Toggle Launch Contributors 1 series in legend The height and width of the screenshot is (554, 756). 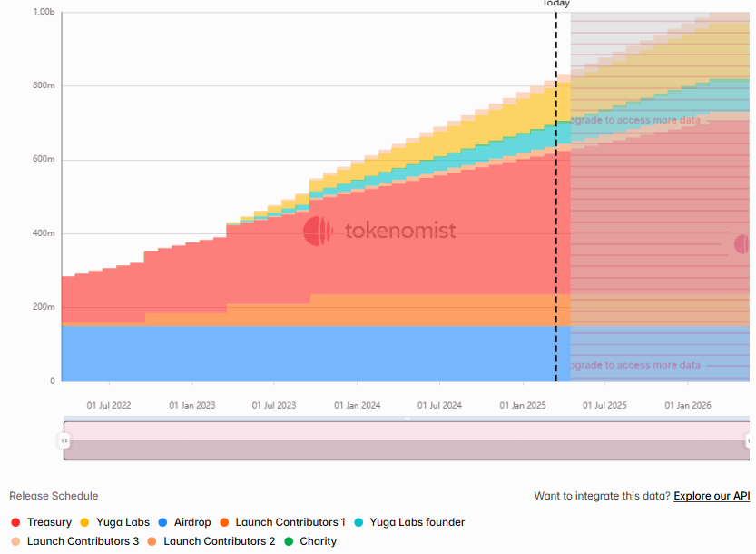click(x=290, y=522)
